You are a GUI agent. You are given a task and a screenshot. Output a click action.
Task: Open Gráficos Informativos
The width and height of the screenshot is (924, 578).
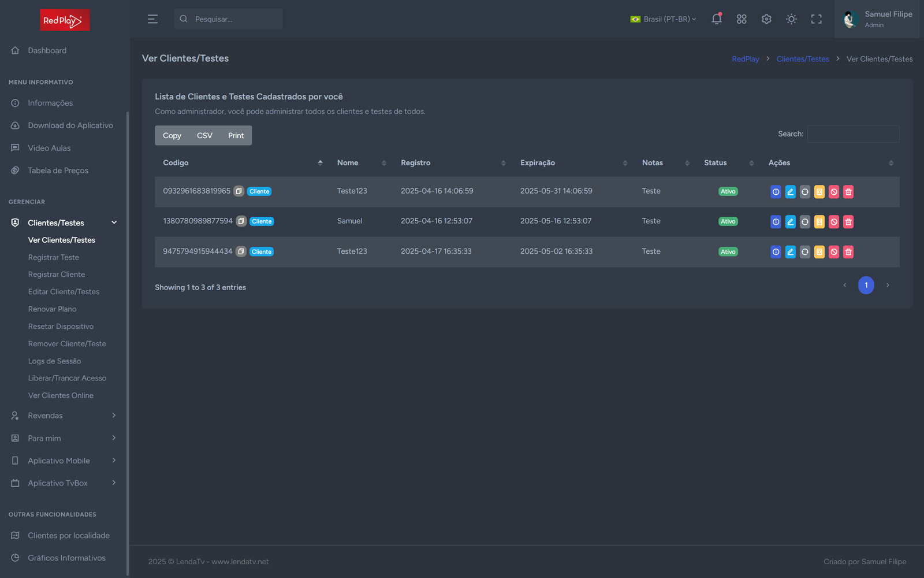click(66, 558)
